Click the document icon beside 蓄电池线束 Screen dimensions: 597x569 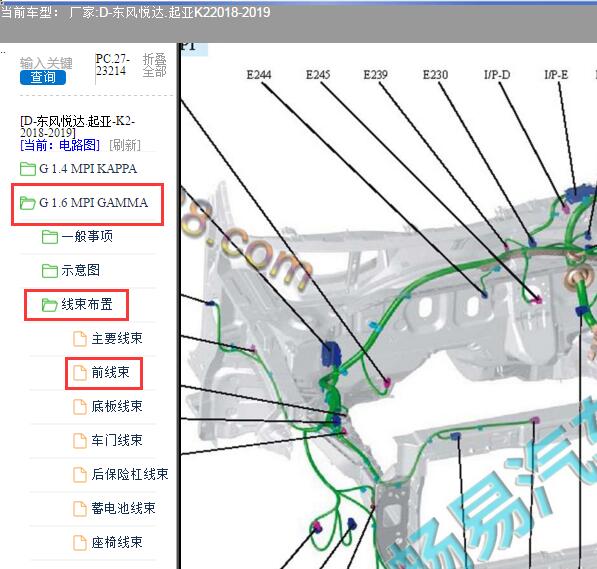(80, 508)
